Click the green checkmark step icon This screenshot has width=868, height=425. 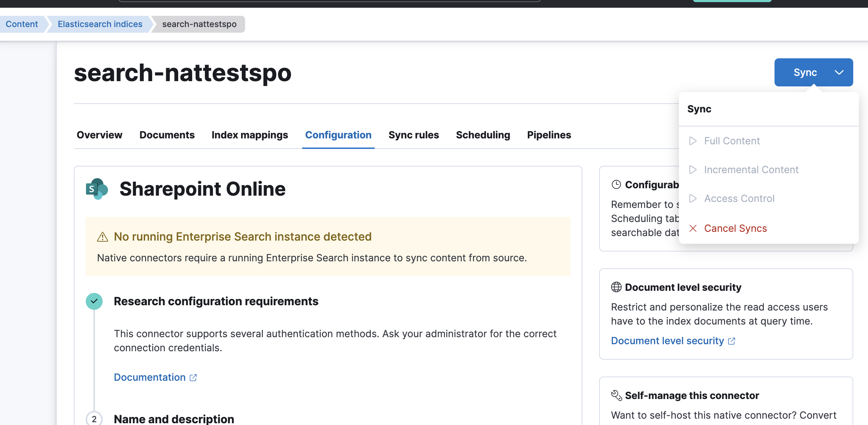94,301
